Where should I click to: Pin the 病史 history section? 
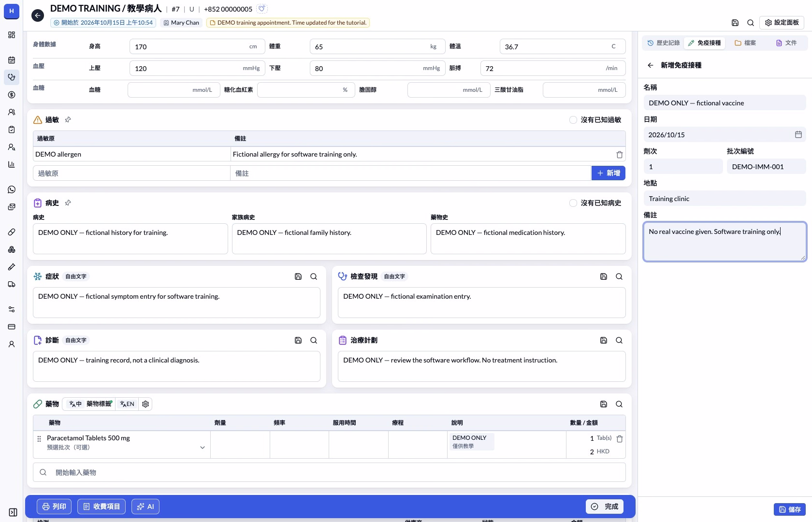pyautogui.click(x=68, y=203)
